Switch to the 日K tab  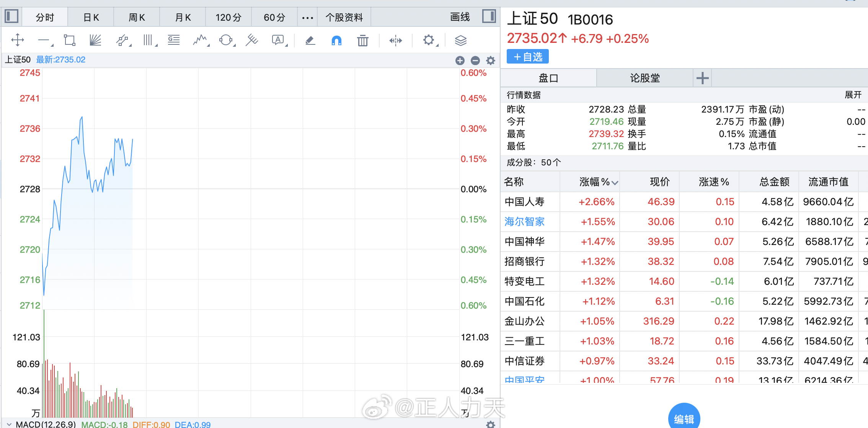tap(91, 17)
